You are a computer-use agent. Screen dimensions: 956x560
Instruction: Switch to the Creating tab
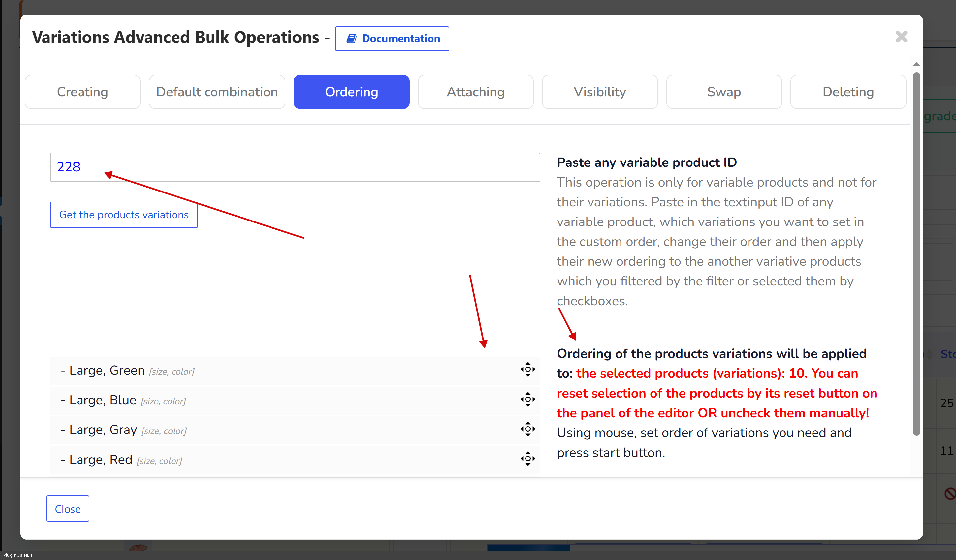coord(82,92)
